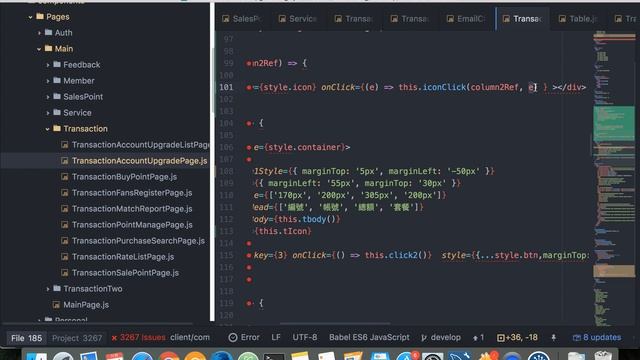Switch to the EmailC editor tab
The image size is (640, 360).
tap(467, 19)
